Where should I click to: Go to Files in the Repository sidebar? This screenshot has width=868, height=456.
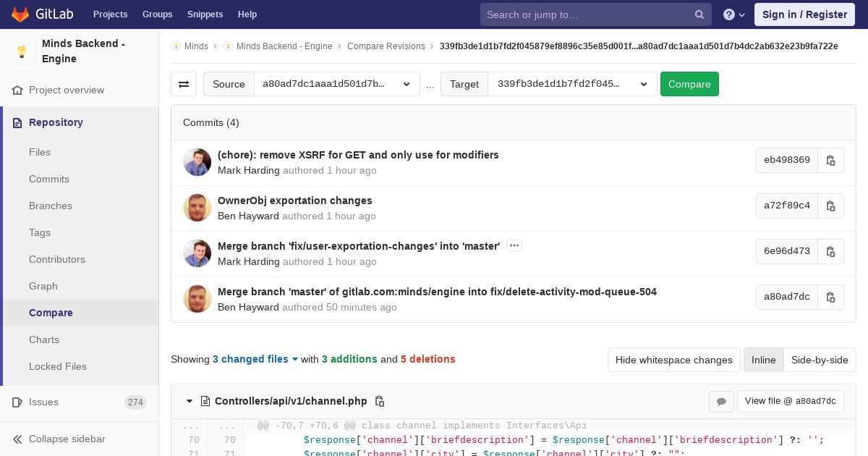(x=40, y=152)
